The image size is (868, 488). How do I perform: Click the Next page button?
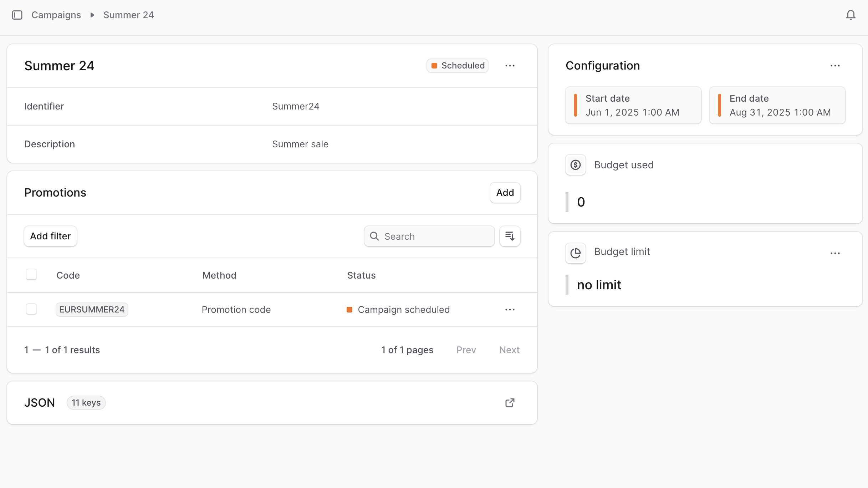coord(509,350)
